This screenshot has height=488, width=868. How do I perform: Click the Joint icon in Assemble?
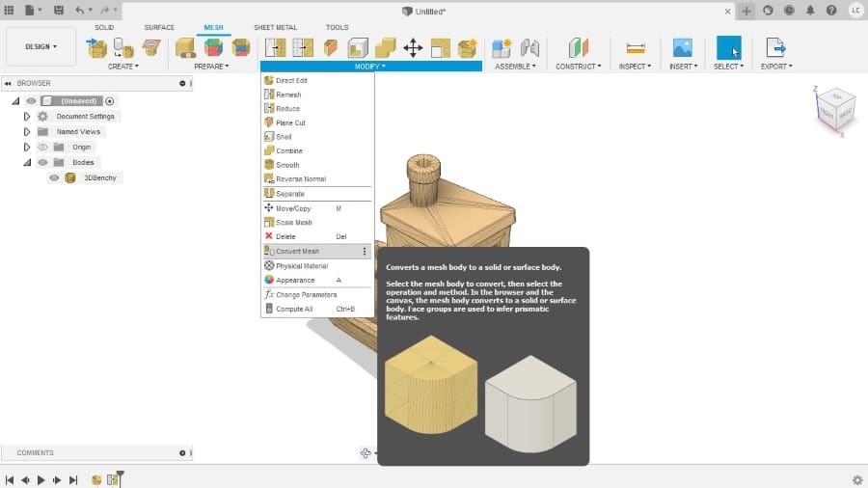coord(529,47)
